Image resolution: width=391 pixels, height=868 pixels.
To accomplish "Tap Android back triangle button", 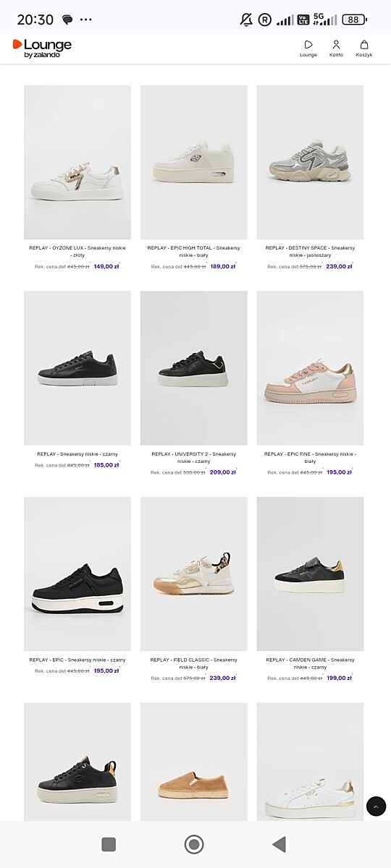I will [x=279, y=844].
